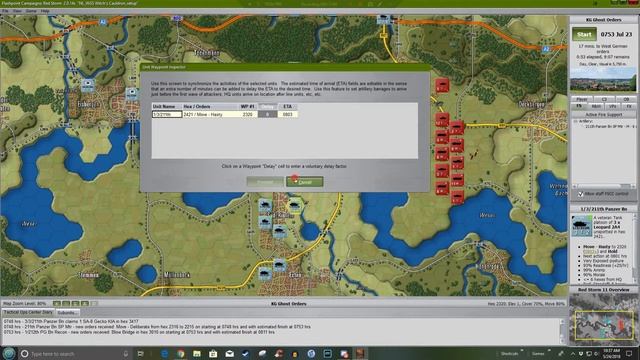The image size is (640, 360).
Task: Show hidden system tray icons
Action: (573, 353)
